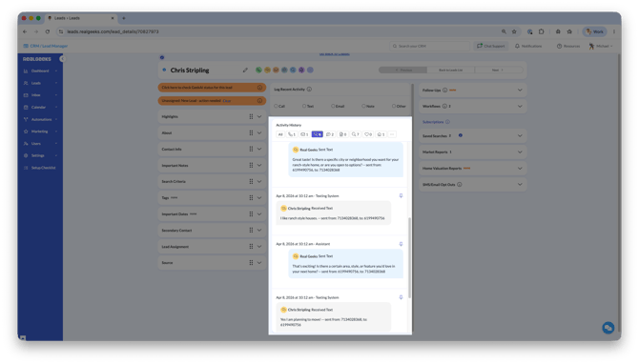639x364 pixels.
Task: Click the orange email icon in lead header
Action: 276,70
